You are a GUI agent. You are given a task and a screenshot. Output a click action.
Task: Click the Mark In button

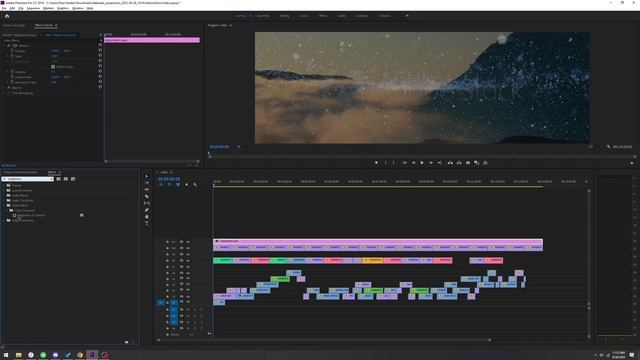click(385, 163)
